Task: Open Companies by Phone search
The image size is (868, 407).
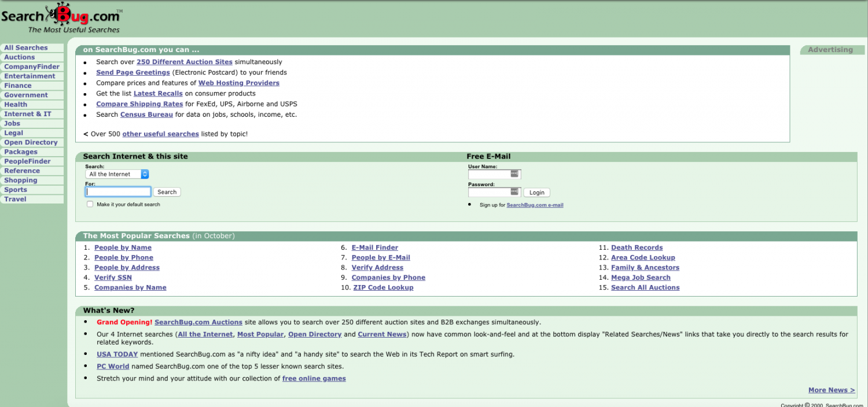Action: tap(388, 277)
